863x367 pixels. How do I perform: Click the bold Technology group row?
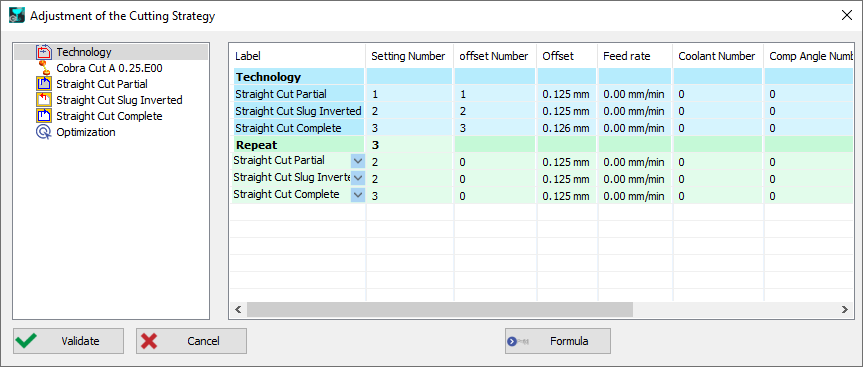click(x=299, y=77)
